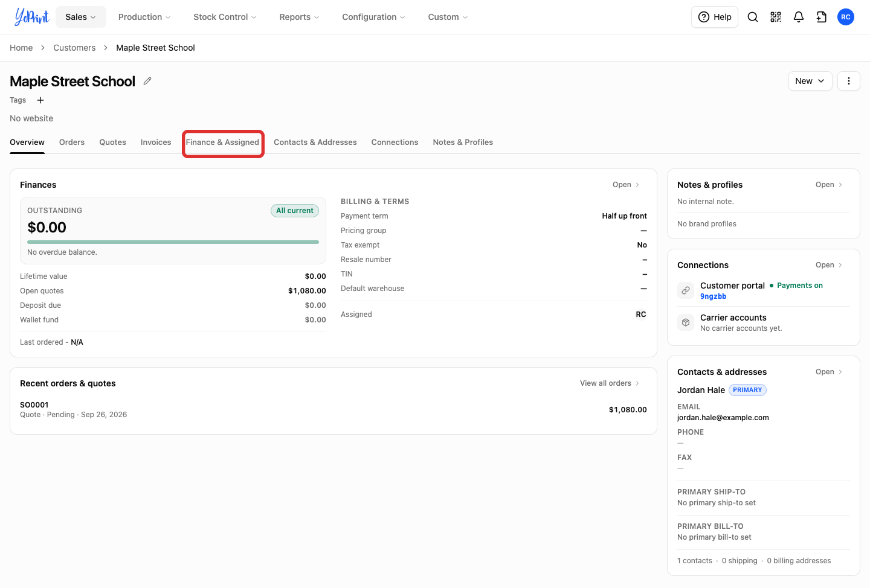This screenshot has height=588, width=870.
Task: Click View all orders link
Action: tap(610, 383)
